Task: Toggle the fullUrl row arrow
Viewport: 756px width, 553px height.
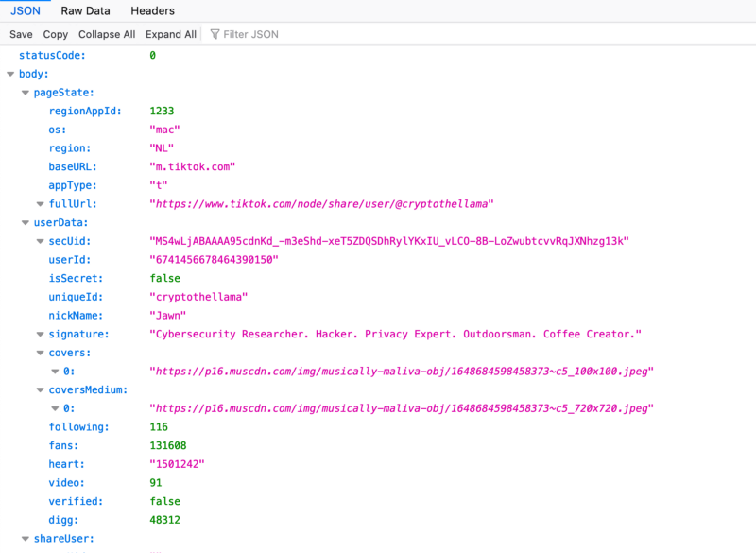Action: click(x=41, y=204)
